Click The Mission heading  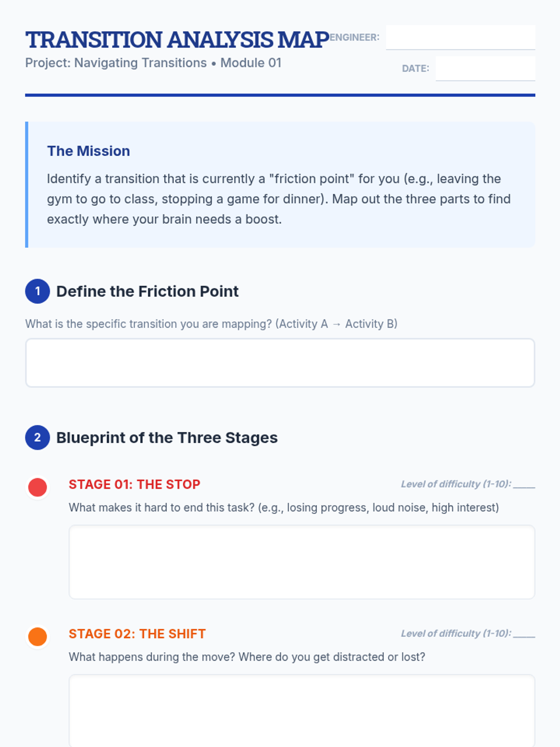89,151
